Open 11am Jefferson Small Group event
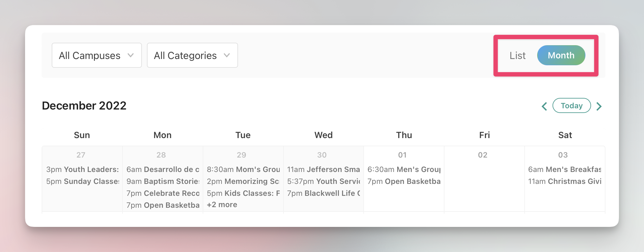 [324, 169]
